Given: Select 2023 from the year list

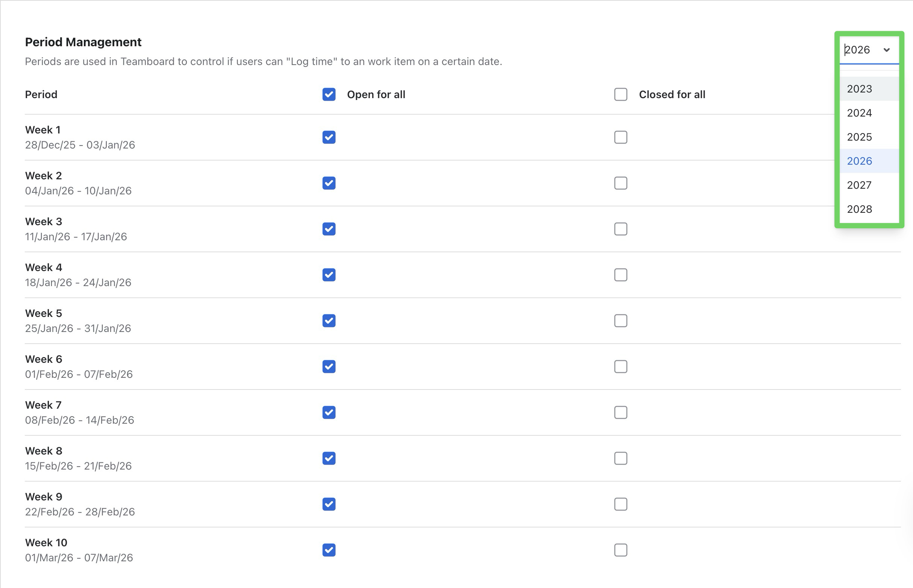Looking at the screenshot, I should [859, 89].
